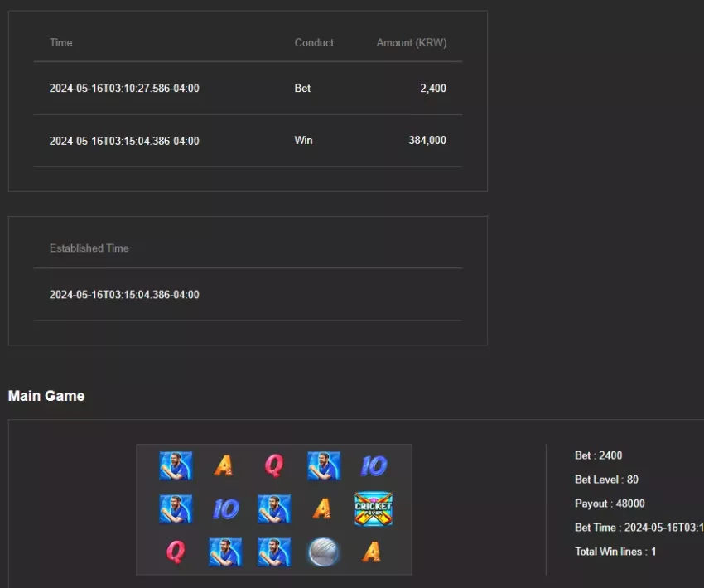Select the cricket player in the top-left corner
Image resolution: width=704 pixels, height=588 pixels.
[x=176, y=465]
